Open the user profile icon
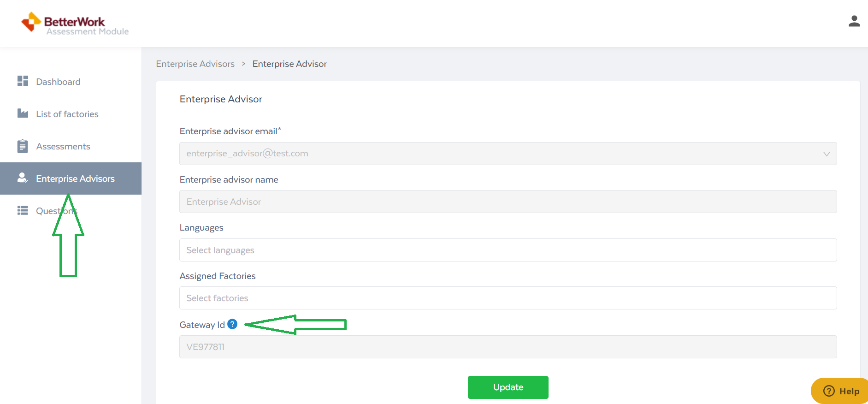 pos(854,21)
